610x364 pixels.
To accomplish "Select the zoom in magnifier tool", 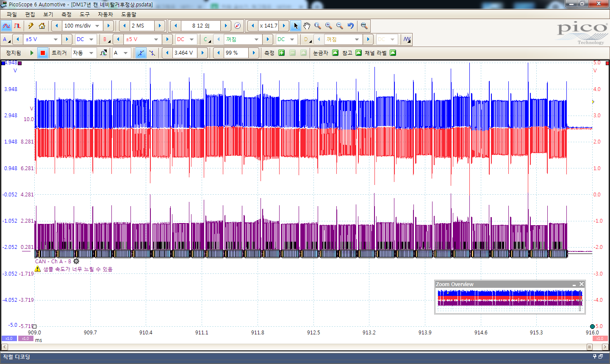I will pyautogui.click(x=329, y=26).
